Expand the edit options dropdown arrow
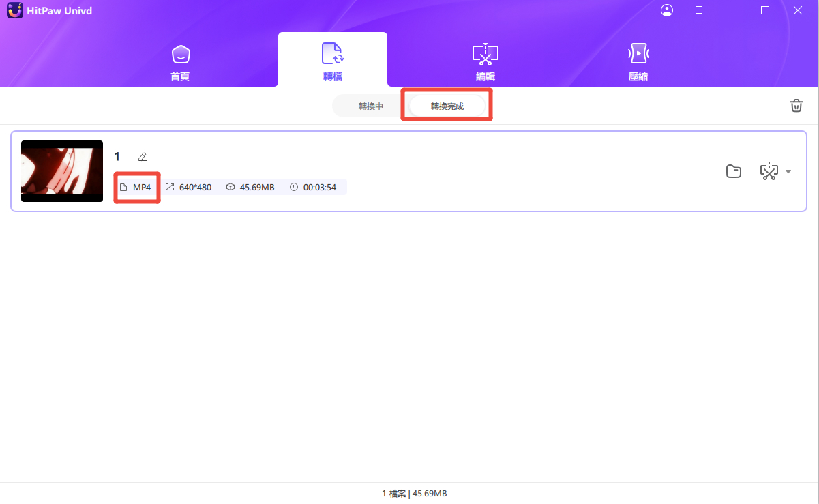 coord(788,172)
